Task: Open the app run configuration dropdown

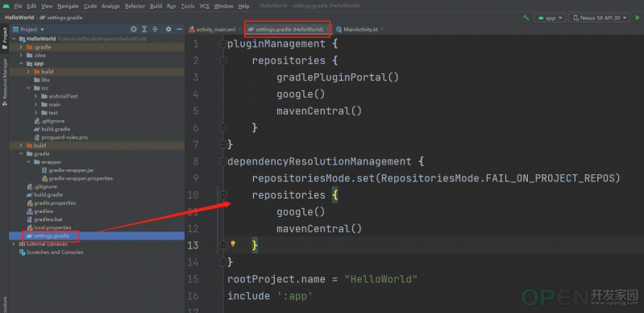Action: tap(550, 18)
